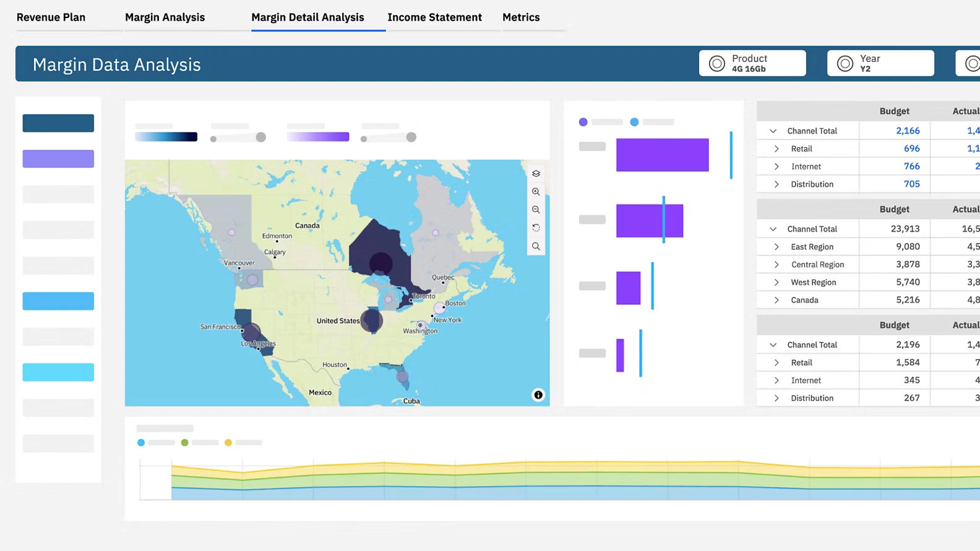Reset the map view rotation

(x=536, y=228)
